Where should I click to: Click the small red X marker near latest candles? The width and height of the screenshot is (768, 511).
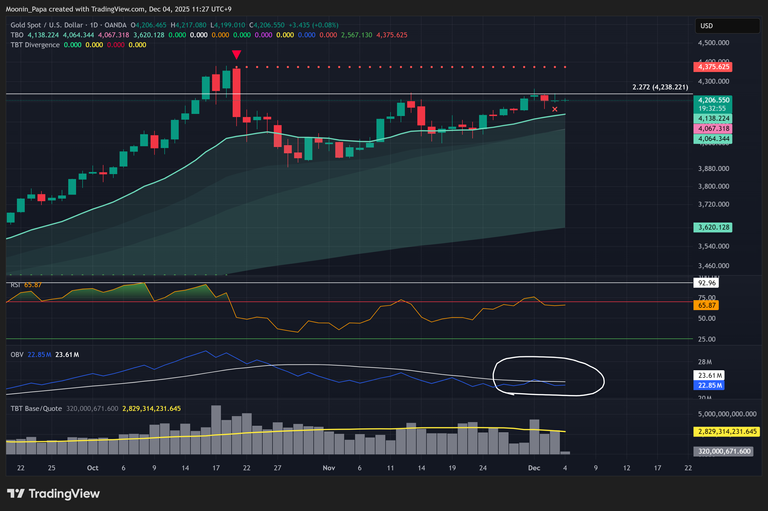click(555, 109)
